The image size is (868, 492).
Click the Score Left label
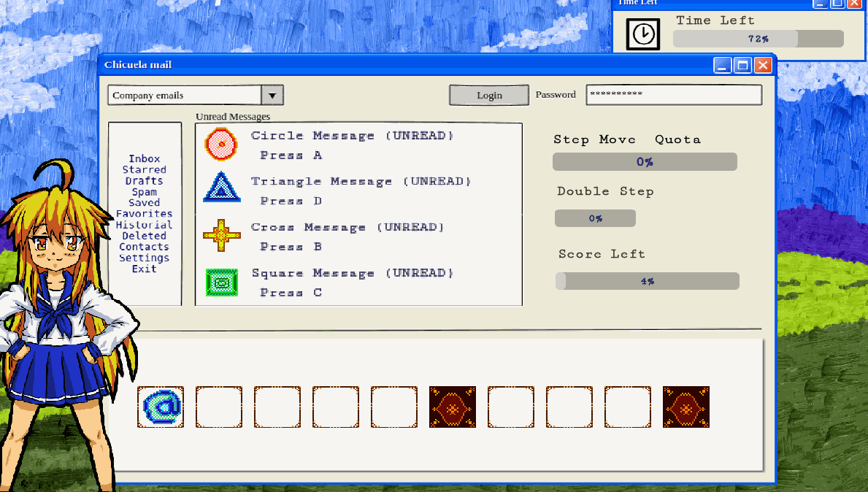click(x=602, y=254)
